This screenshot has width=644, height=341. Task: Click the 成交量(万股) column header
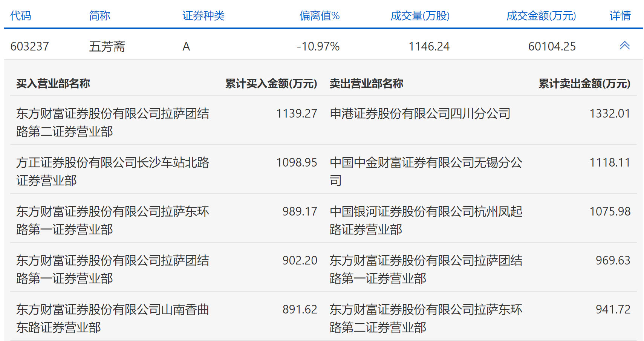(420, 16)
